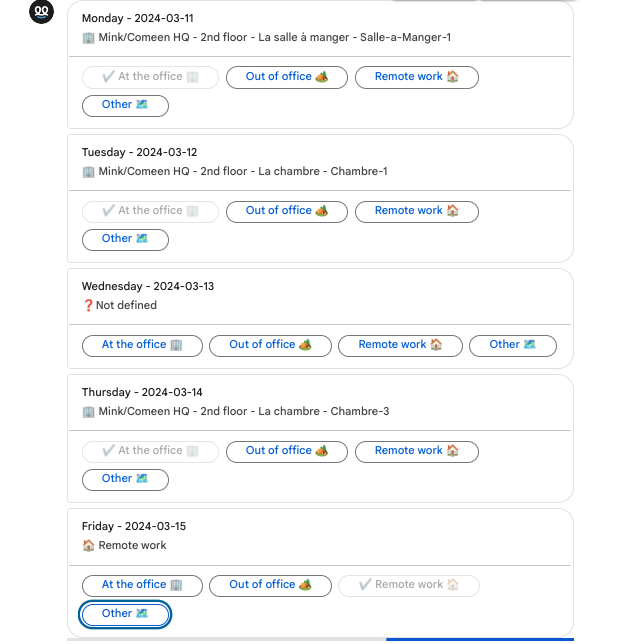Image resolution: width=631 pixels, height=644 pixels.
Task: Click Thursday's office building location icon
Action: [88, 412]
